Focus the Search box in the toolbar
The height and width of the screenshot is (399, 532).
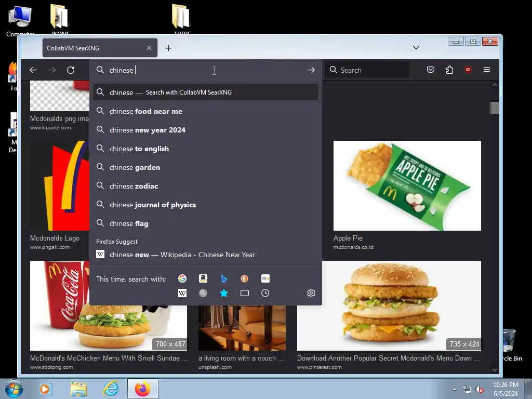click(367, 70)
